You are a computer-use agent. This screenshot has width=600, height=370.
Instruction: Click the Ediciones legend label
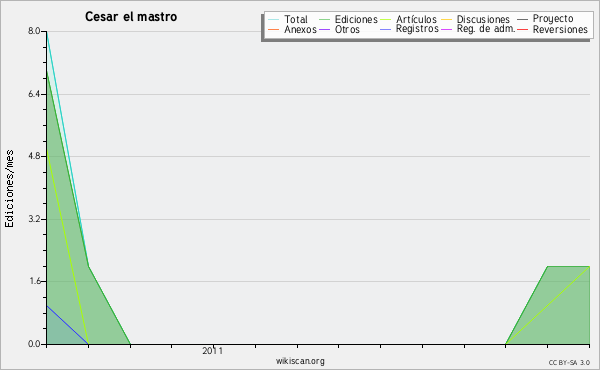[356, 19]
